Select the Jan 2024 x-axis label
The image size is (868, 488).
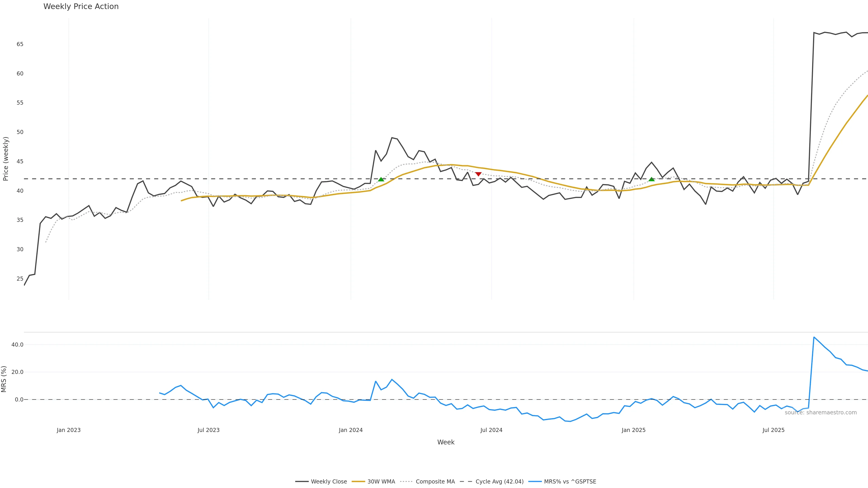pyautogui.click(x=351, y=430)
